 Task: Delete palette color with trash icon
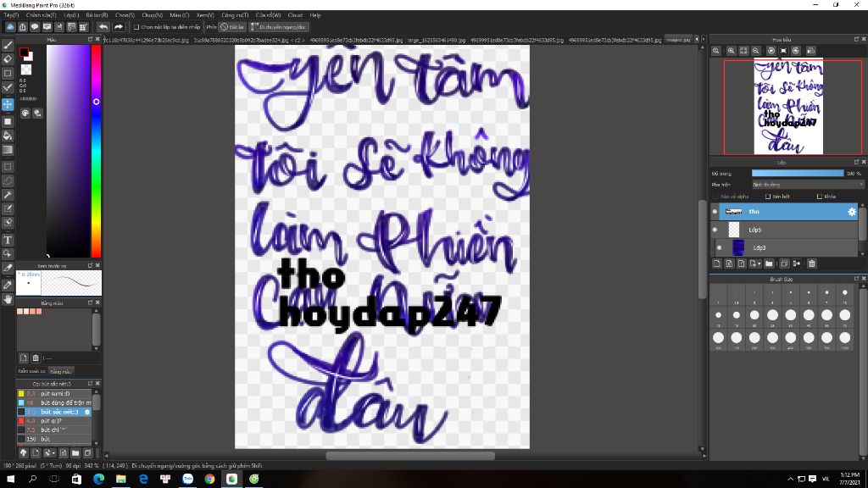[36, 358]
